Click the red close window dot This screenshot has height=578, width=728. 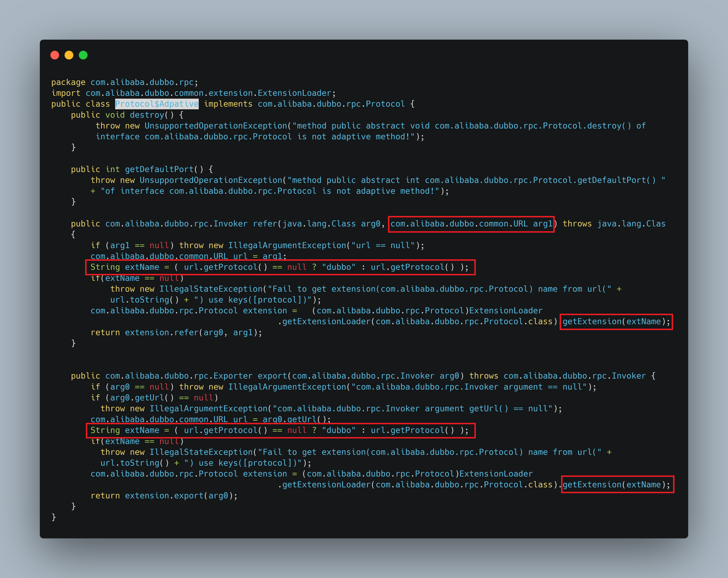(x=55, y=55)
